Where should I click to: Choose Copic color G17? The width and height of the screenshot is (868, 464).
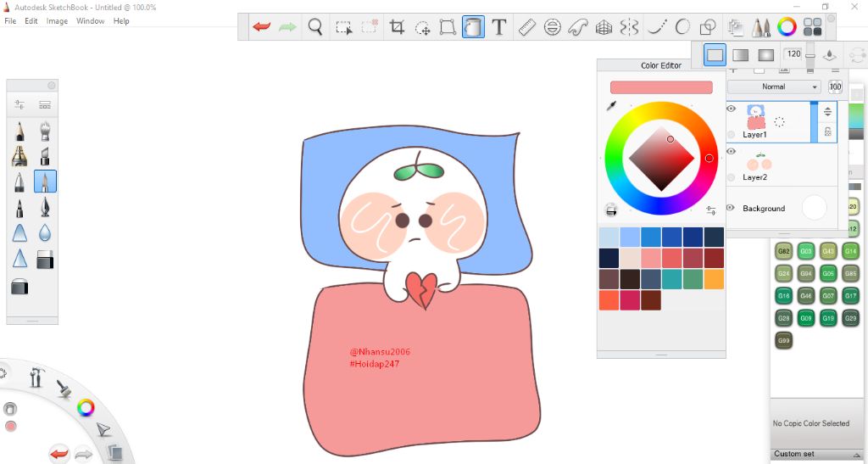[x=850, y=296]
